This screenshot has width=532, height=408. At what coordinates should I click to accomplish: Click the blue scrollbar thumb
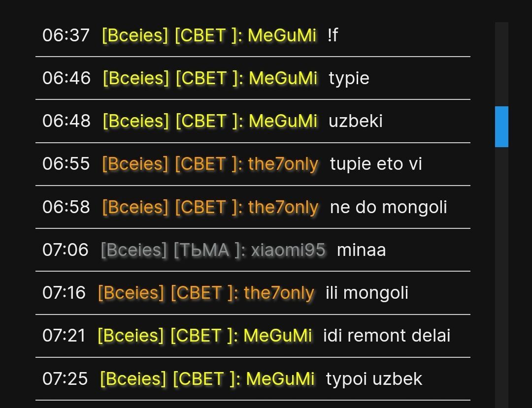coord(501,126)
